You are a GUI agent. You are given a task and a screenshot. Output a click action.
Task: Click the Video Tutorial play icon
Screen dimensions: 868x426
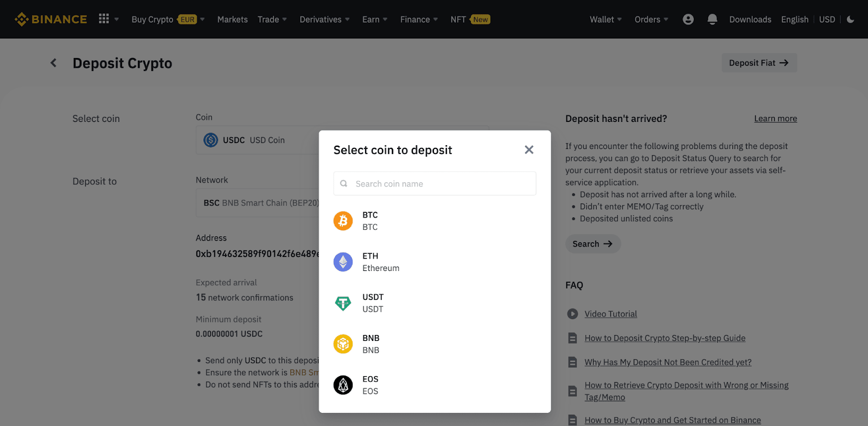point(572,314)
